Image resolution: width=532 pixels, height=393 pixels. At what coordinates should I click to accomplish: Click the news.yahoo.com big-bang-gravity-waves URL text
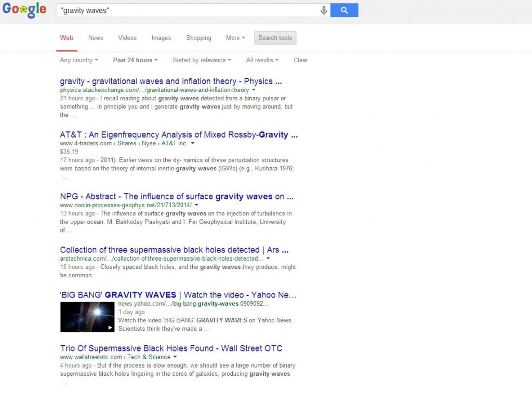tap(193, 304)
